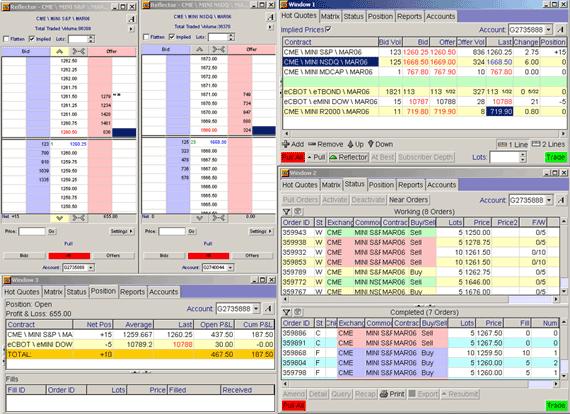This screenshot has width=570, height=414.
Task: Click font icon beside Account in Window 1
Action: 561,29
